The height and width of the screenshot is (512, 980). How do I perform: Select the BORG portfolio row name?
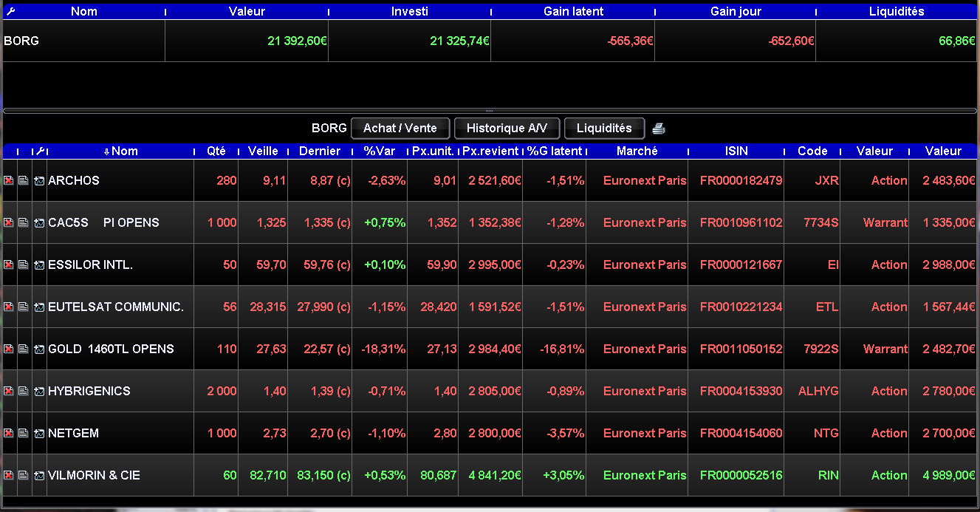21,41
